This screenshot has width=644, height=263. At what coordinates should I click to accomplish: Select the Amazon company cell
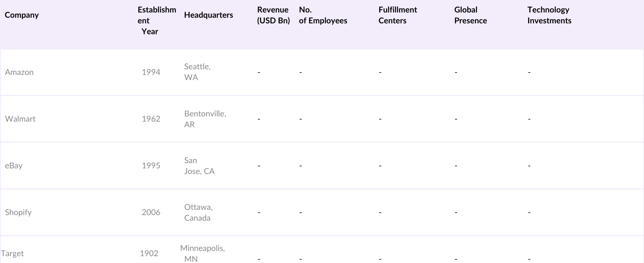(x=19, y=72)
